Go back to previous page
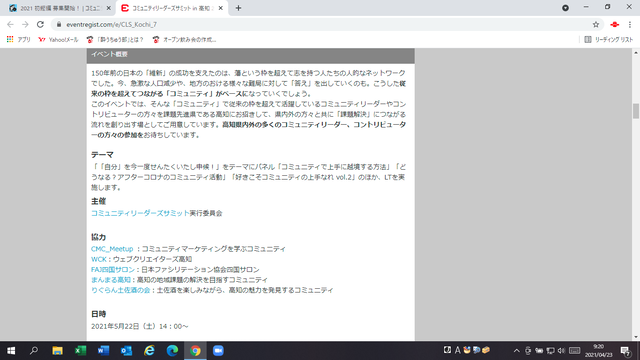 tap(10, 24)
